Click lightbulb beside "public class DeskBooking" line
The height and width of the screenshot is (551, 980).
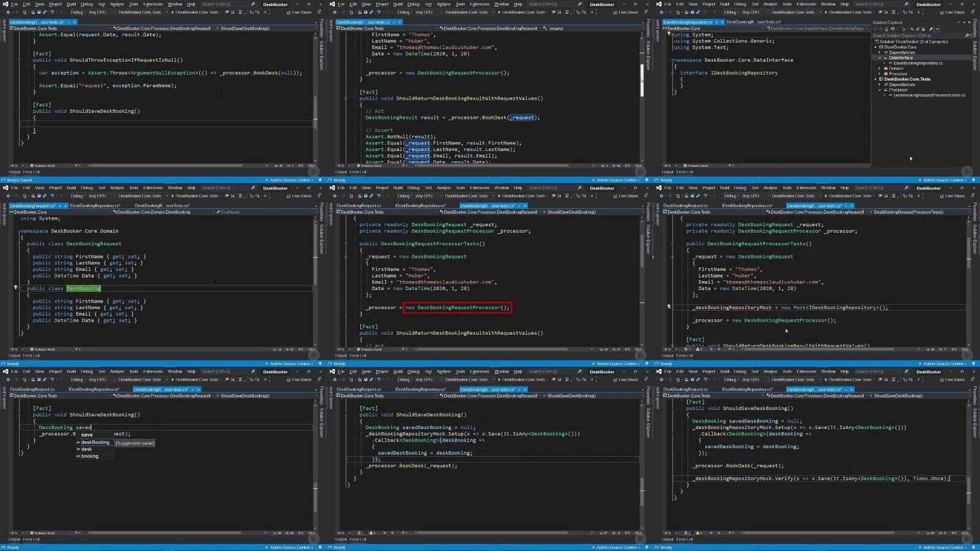16,287
